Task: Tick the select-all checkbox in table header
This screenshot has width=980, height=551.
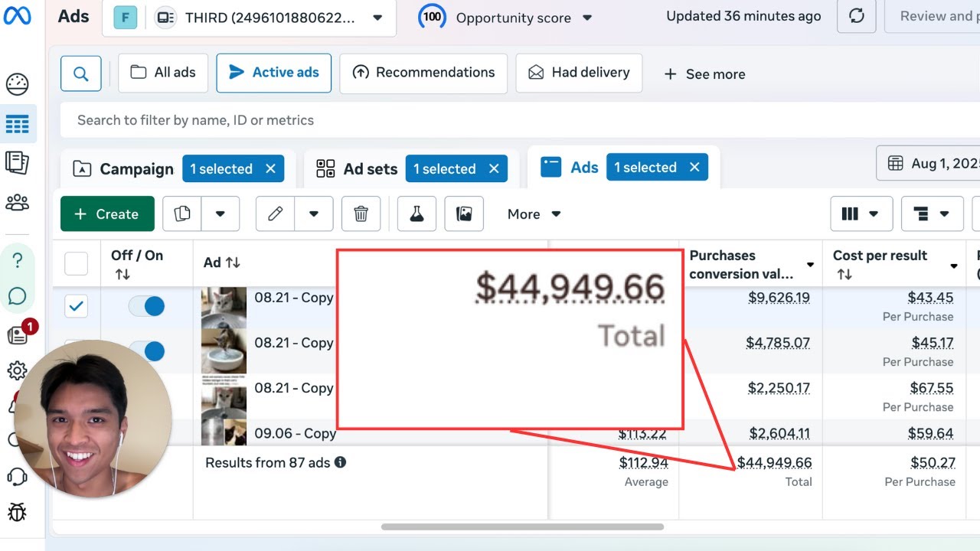Action: click(x=76, y=264)
